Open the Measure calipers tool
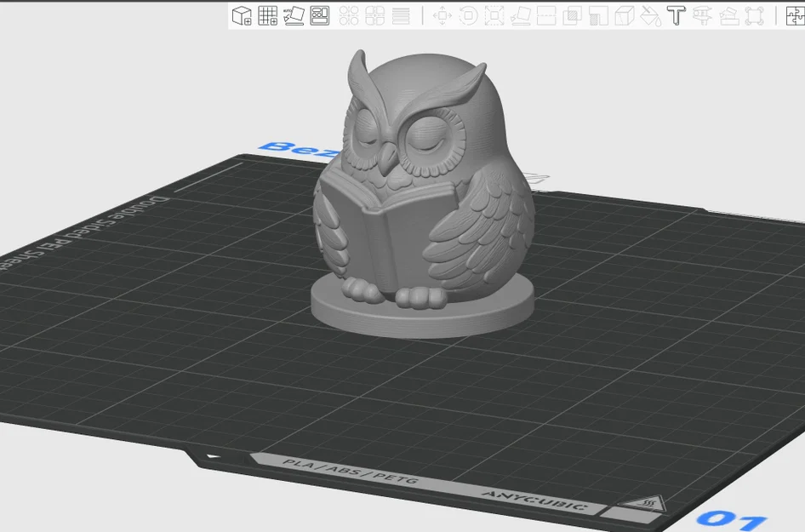805x532 pixels. 703,15
